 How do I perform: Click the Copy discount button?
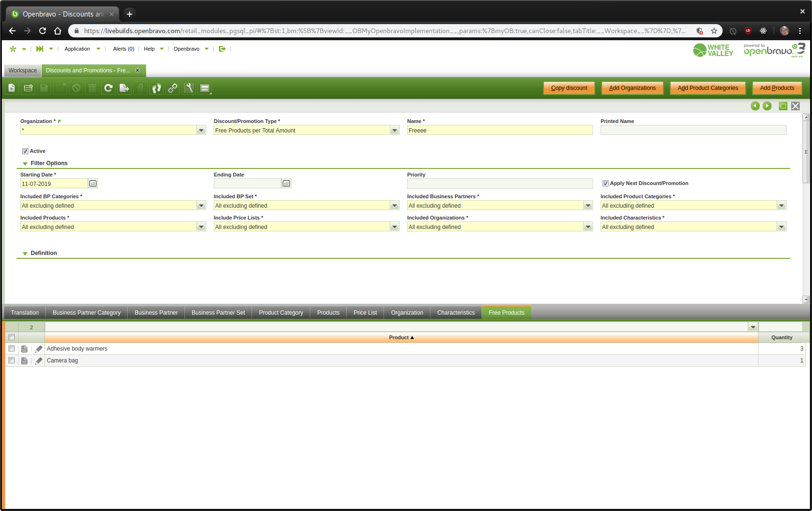tap(569, 88)
